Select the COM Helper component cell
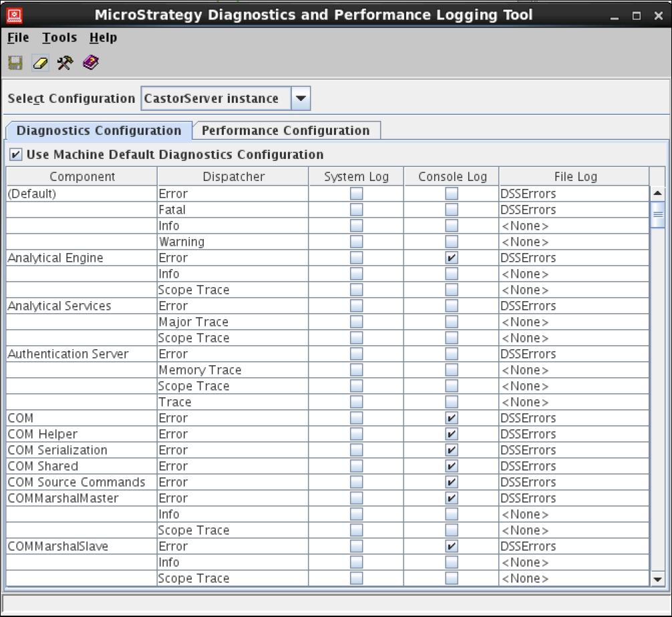Screen dimensions: 672x617 click(x=82, y=434)
